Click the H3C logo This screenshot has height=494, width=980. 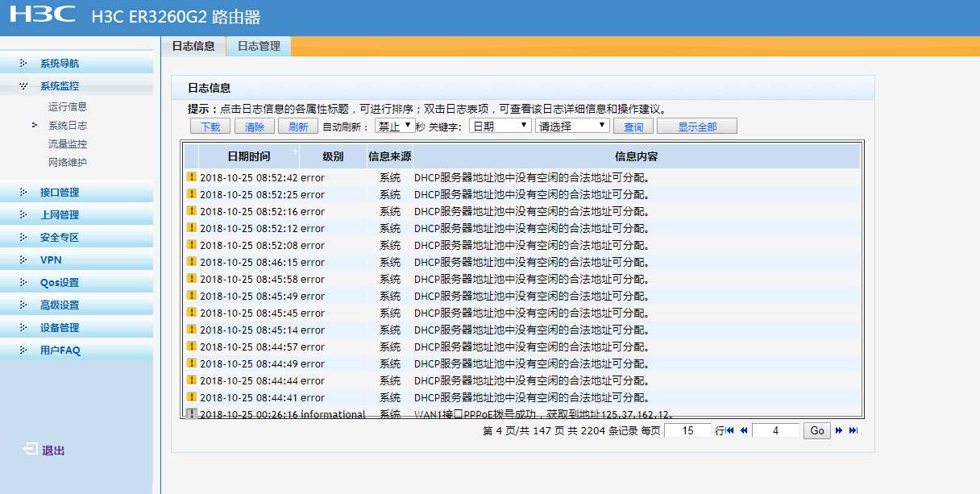44,15
